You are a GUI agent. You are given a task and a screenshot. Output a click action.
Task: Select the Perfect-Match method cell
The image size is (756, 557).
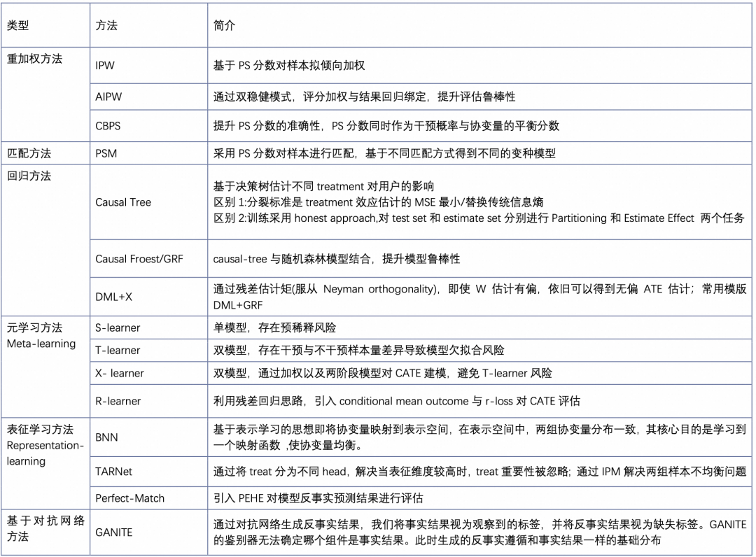[130, 498]
